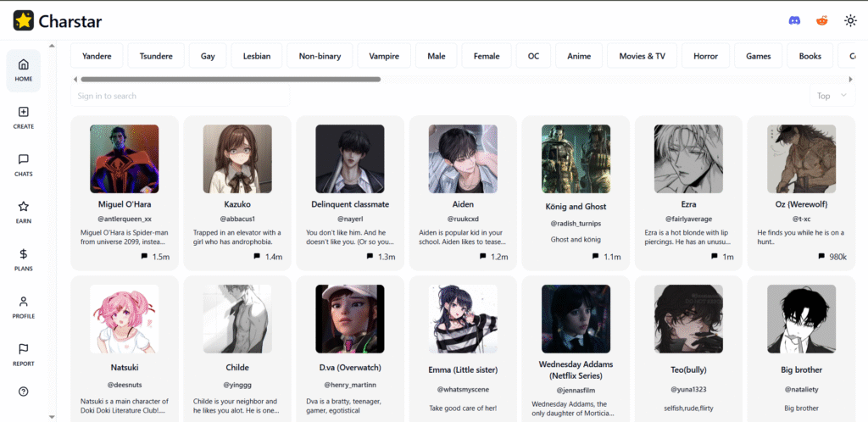
Task: Open Plans dollar icon in sidebar
Action: (x=23, y=254)
